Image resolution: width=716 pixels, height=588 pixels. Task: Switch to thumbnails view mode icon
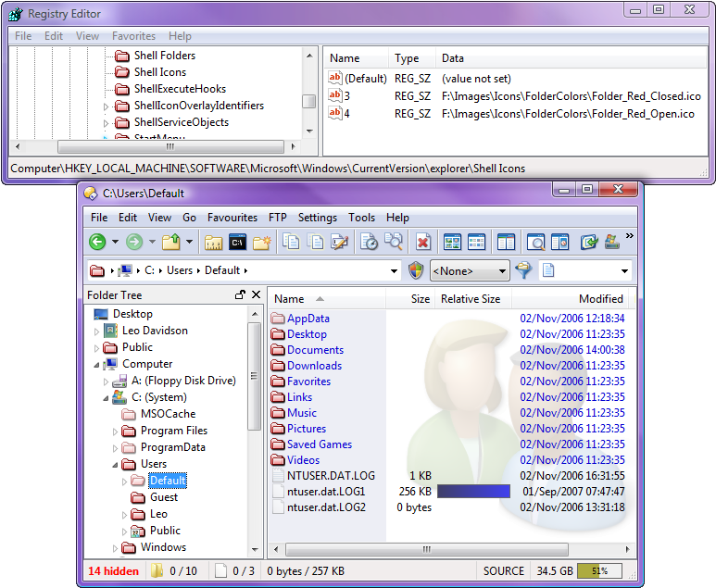pos(452,243)
